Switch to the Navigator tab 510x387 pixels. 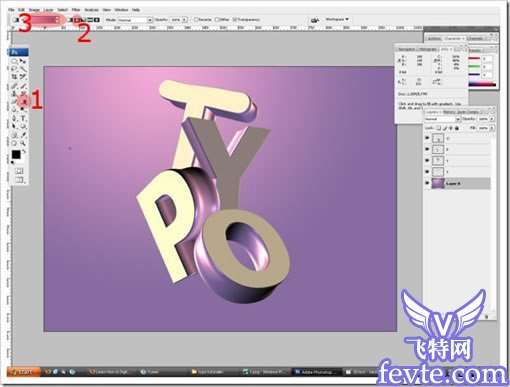click(x=407, y=49)
